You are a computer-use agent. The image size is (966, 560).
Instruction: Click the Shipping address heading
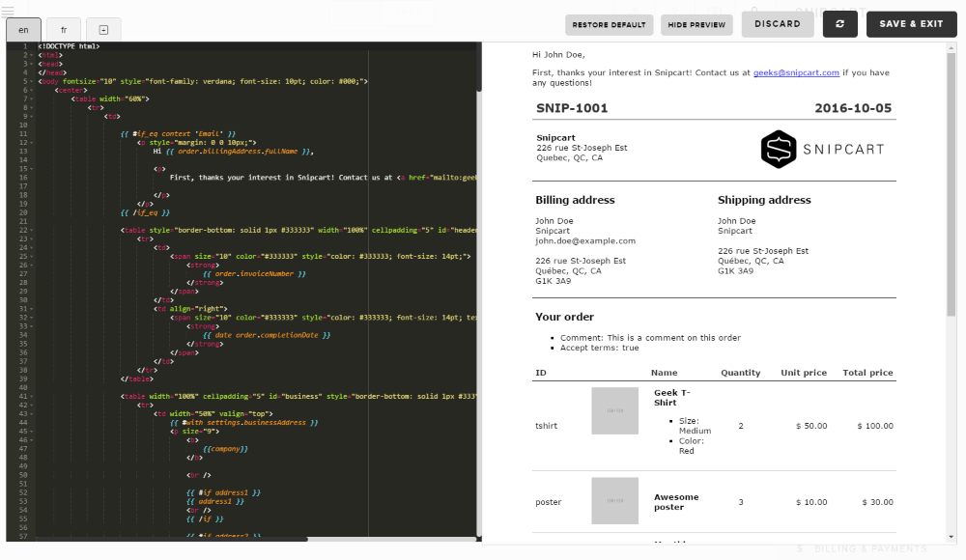(x=764, y=200)
